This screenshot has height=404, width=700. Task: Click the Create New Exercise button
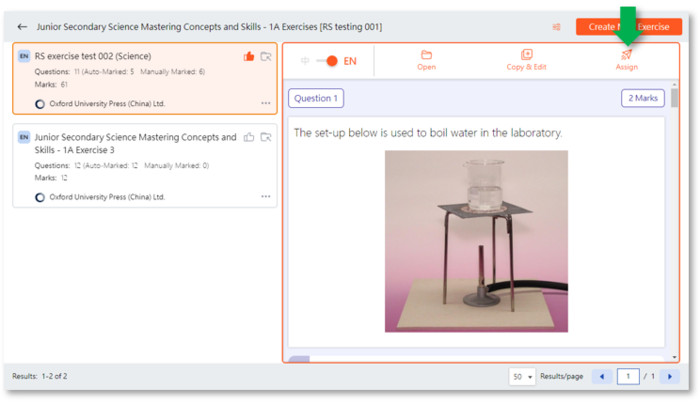tap(629, 27)
